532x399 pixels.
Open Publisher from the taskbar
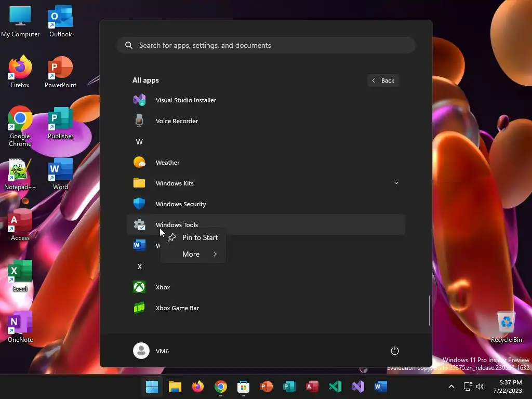pyautogui.click(x=289, y=387)
